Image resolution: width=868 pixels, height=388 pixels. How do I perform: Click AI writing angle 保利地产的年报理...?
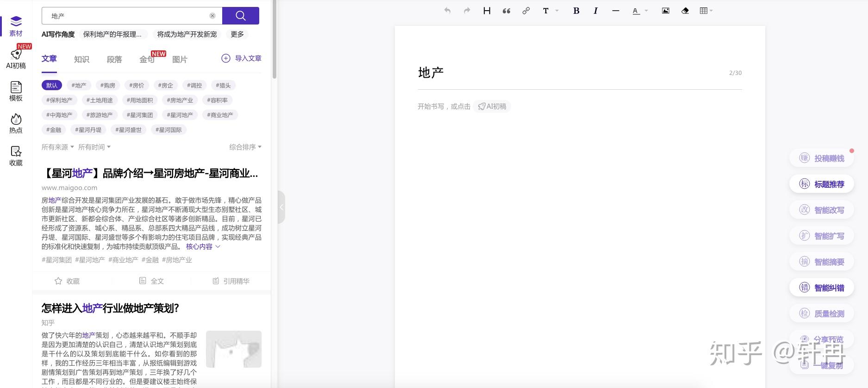pyautogui.click(x=112, y=34)
